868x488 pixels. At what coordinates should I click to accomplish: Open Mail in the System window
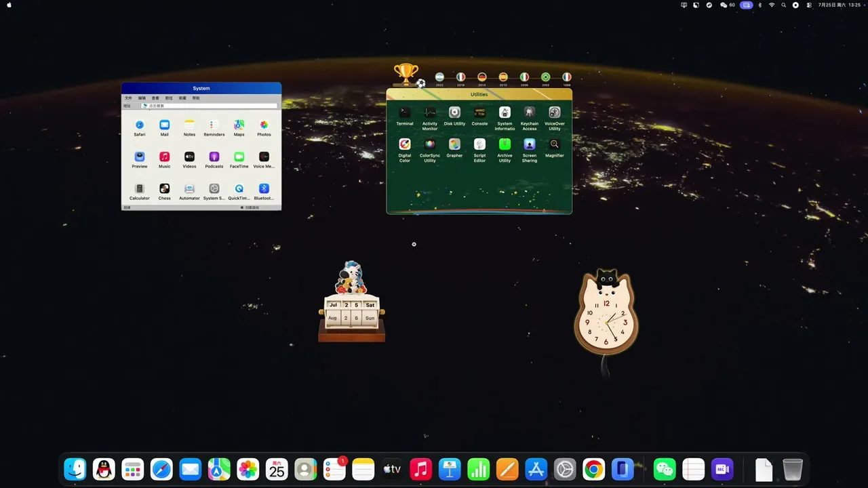point(164,125)
